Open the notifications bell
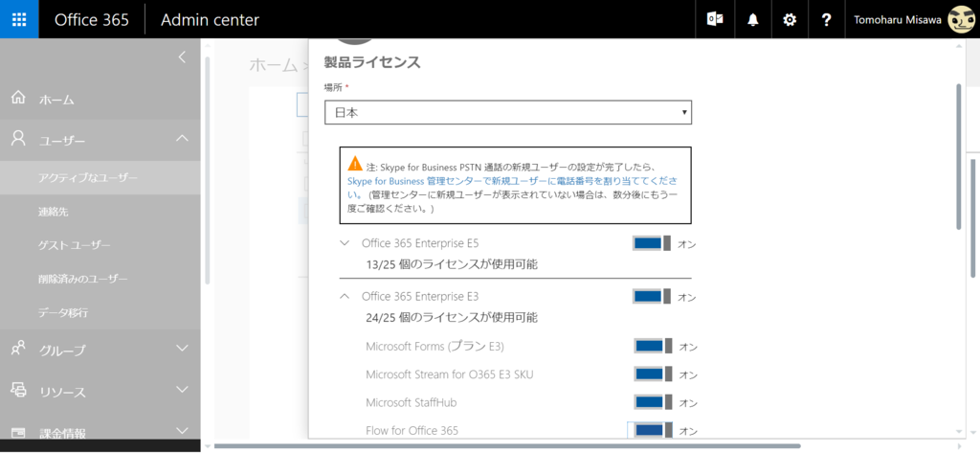The width and height of the screenshot is (980, 453). [752, 19]
